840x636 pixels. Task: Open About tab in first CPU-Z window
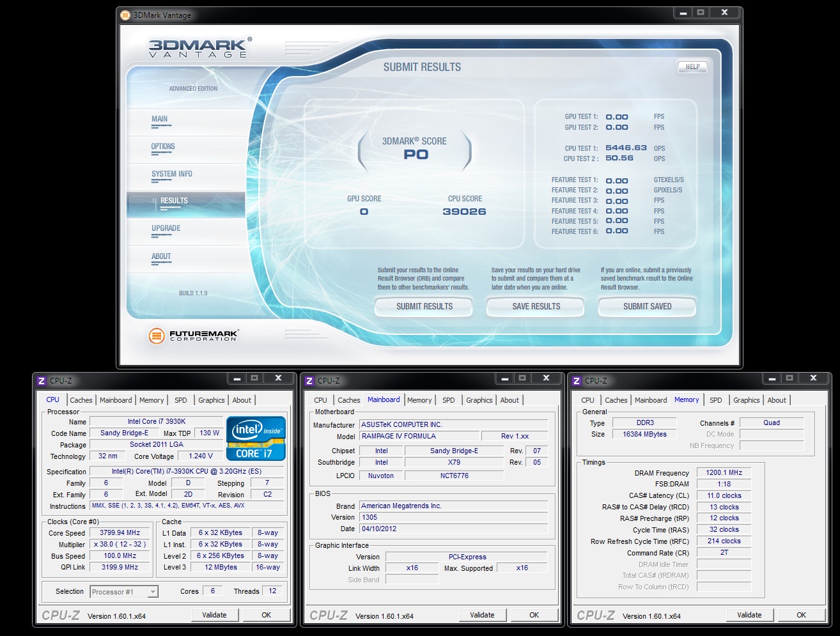242,400
